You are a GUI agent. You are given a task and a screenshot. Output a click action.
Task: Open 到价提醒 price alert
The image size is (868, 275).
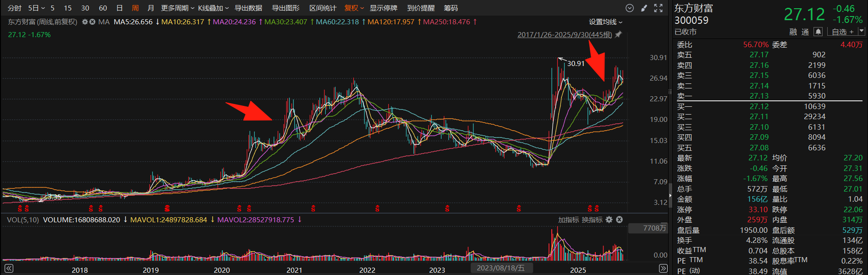[x=421, y=8]
